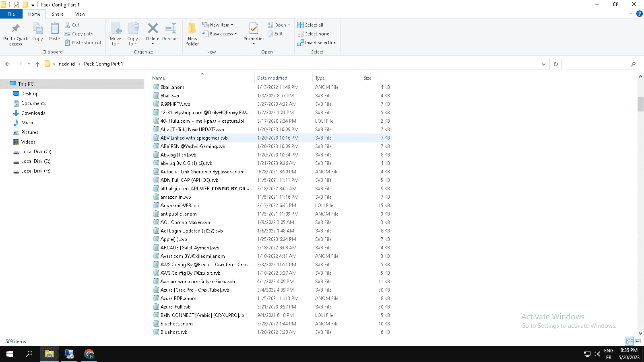Click Select all button
Image resolution: width=644 pixels, height=362 pixels.
click(x=310, y=25)
